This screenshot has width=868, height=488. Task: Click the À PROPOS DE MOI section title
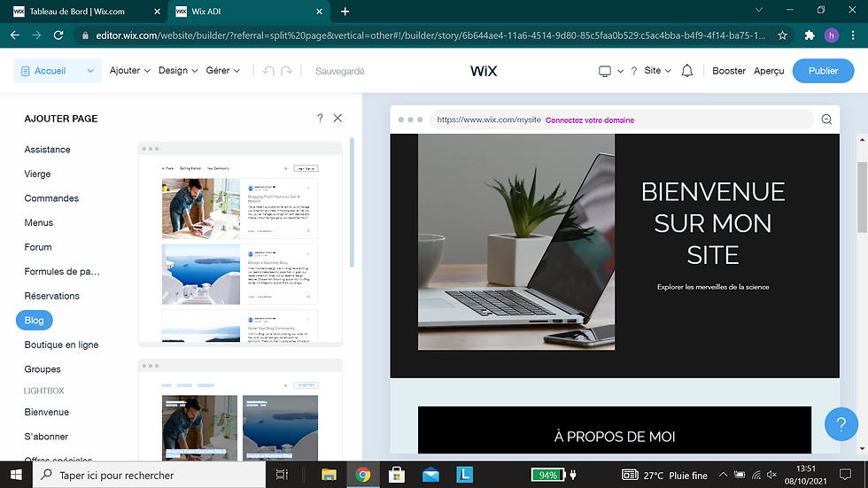coord(615,437)
